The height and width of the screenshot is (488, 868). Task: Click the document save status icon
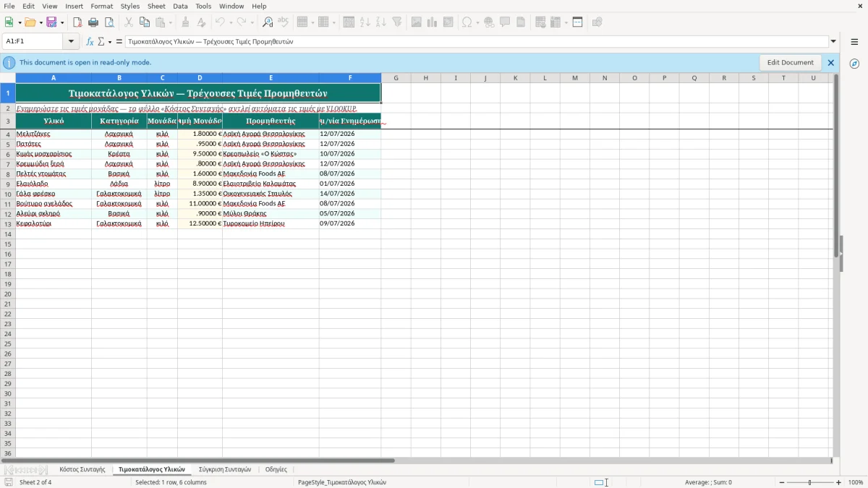point(9,482)
